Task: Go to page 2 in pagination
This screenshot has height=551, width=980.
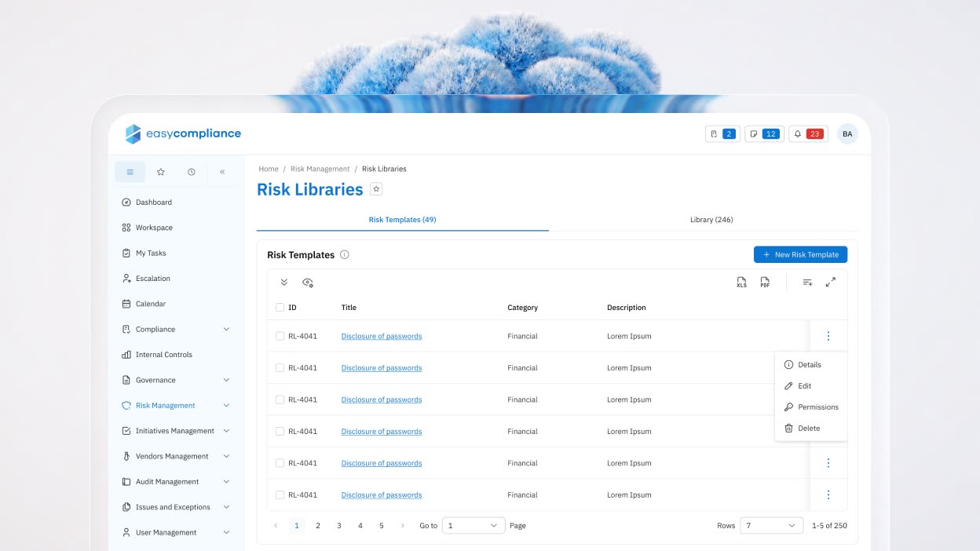Action: tap(318, 526)
